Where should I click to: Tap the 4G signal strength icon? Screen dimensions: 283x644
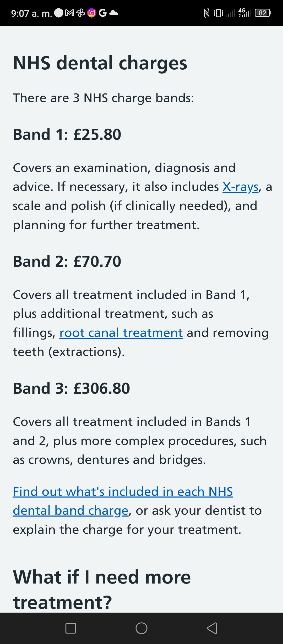click(245, 13)
